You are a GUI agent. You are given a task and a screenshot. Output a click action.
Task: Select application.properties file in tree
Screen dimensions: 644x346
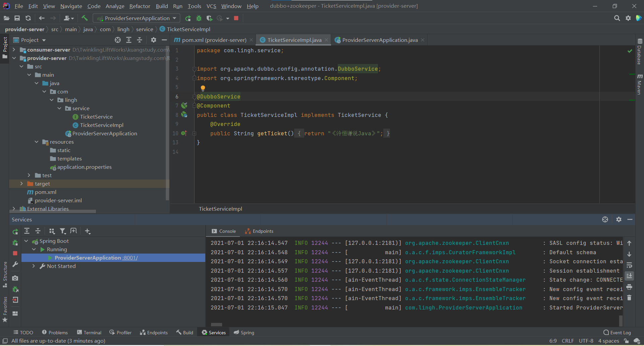pos(84,167)
